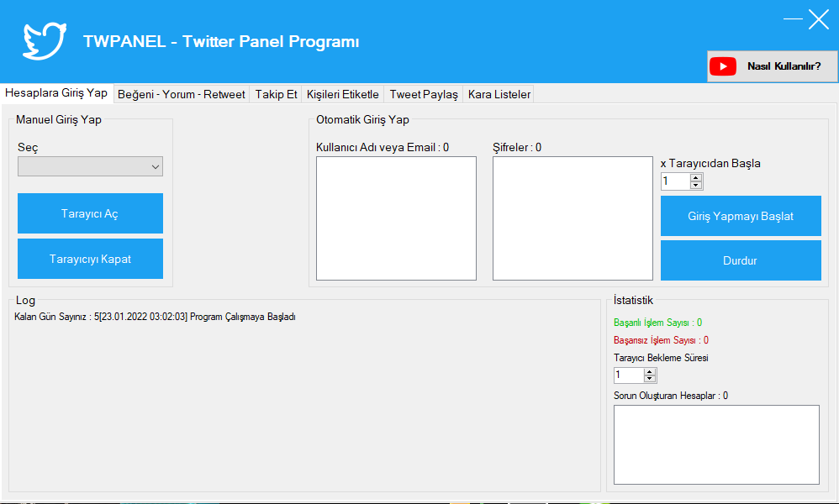Increase Tarayıcı Bekleme Süresi value

pyautogui.click(x=650, y=371)
